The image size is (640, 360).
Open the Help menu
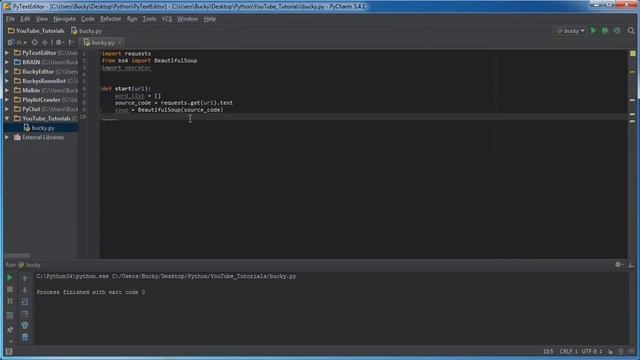coord(210,19)
